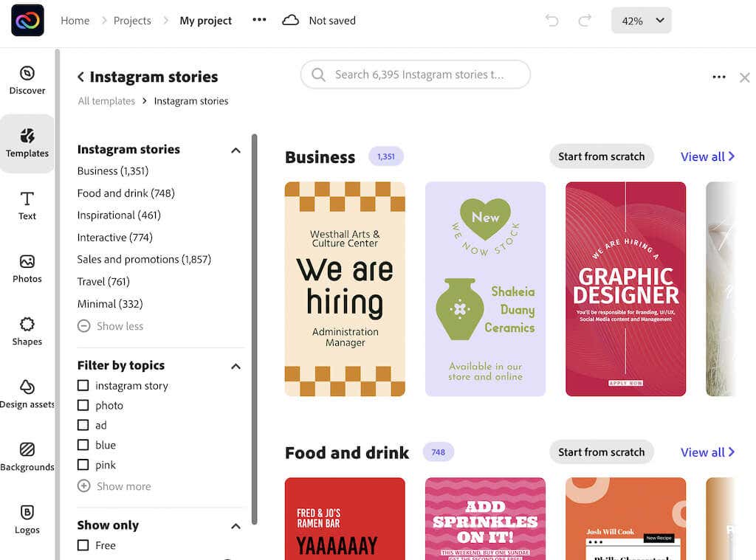The height and width of the screenshot is (560, 756).
Task: Tick the Free checkbox under Show only
Action: pos(83,546)
